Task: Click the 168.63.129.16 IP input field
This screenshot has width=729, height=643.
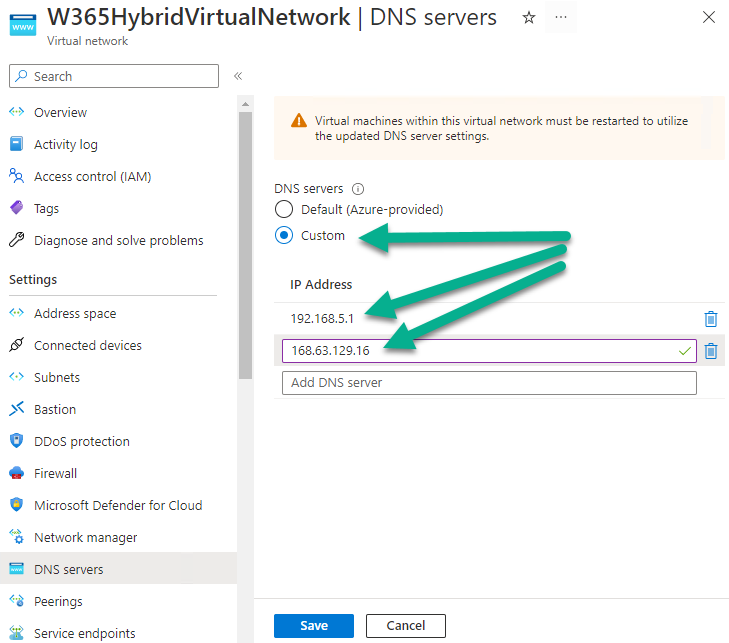Action: tap(489, 351)
